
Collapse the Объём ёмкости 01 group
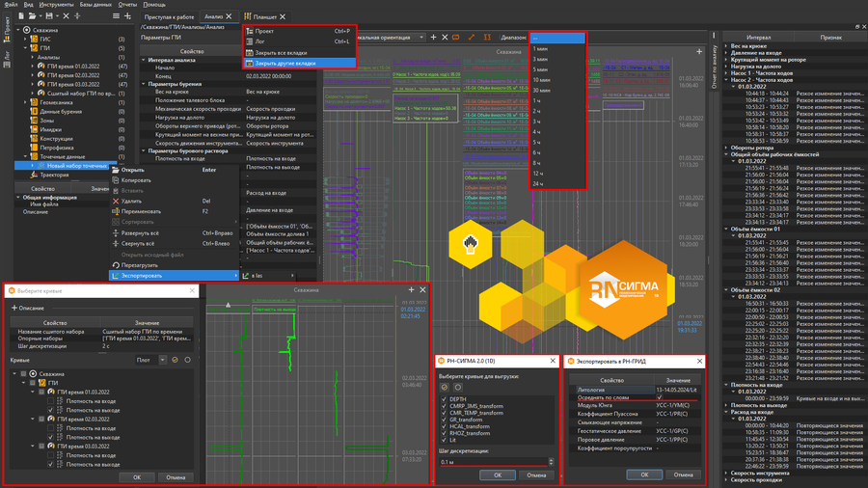pos(728,229)
